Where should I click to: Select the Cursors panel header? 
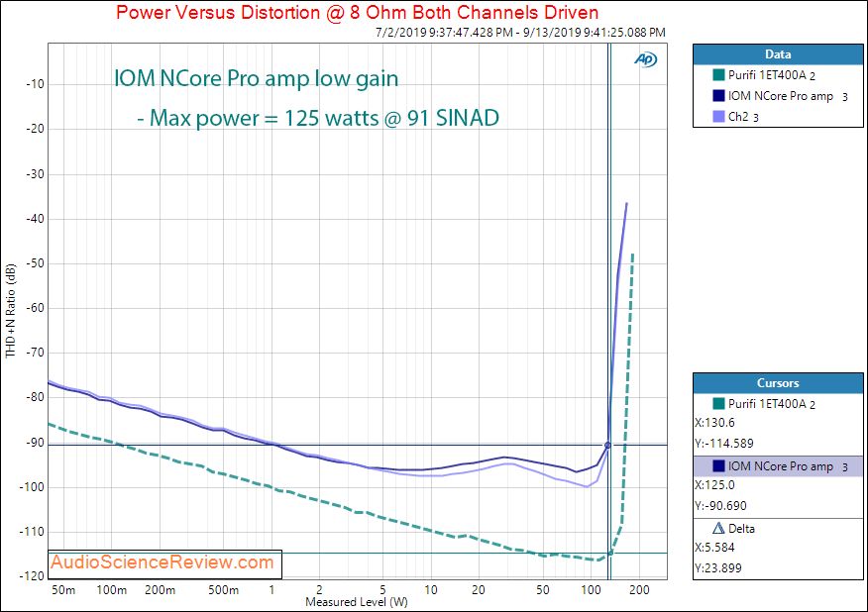click(x=778, y=383)
